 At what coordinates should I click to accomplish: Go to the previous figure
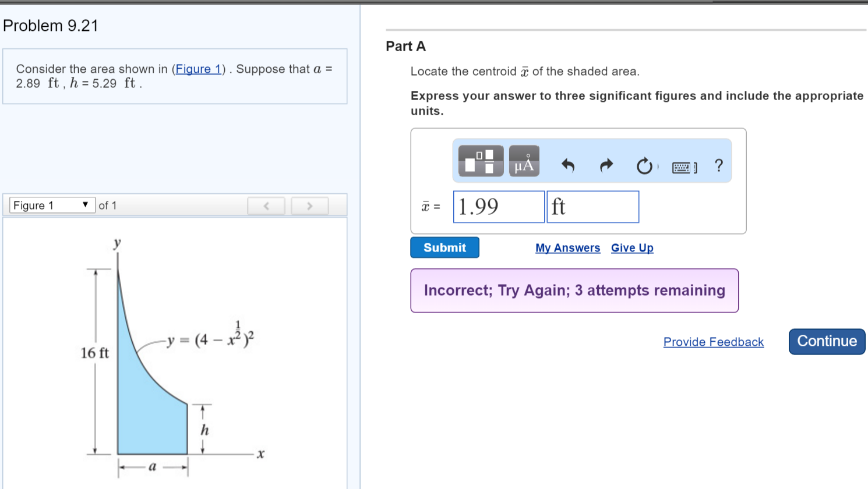pyautogui.click(x=266, y=205)
